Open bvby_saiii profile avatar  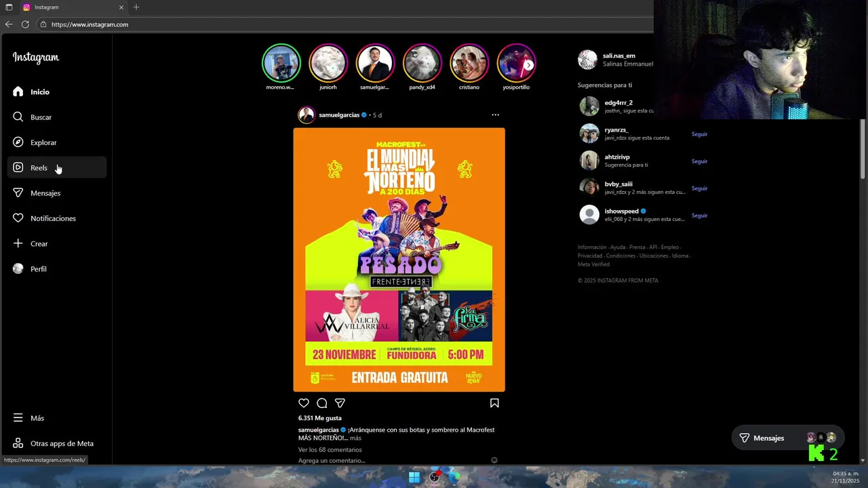coord(589,188)
